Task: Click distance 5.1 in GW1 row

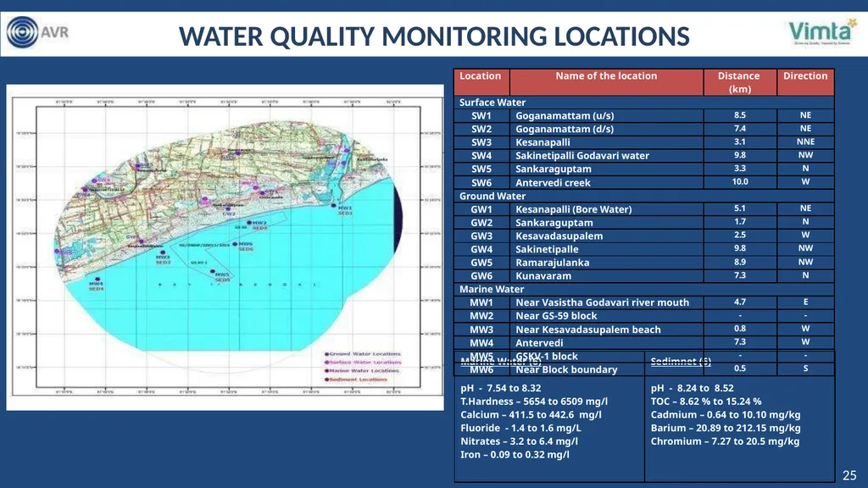Action: 739,208
